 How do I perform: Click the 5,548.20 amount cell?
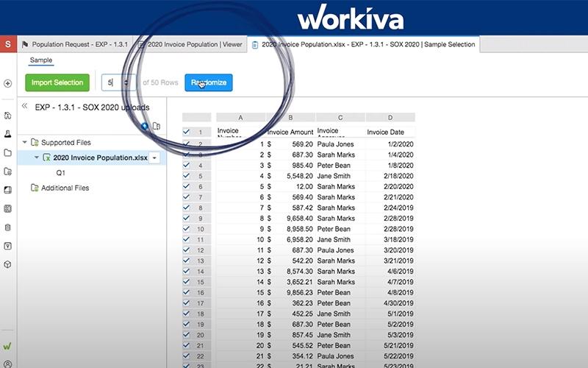(x=290, y=176)
